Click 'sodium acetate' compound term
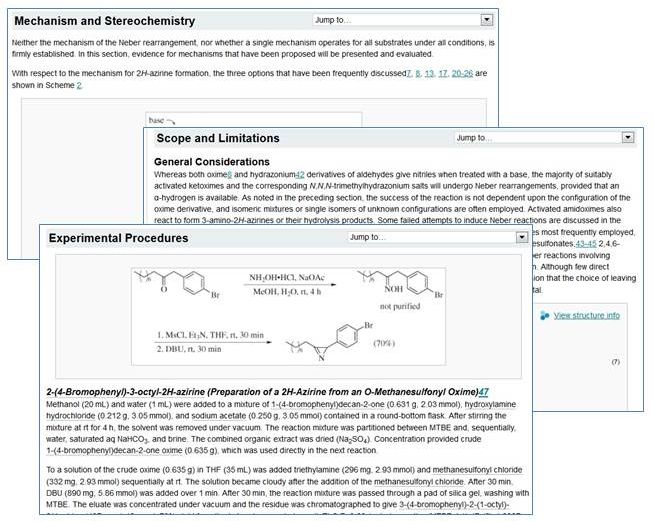The width and height of the screenshot is (654, 522). (219, 416)
